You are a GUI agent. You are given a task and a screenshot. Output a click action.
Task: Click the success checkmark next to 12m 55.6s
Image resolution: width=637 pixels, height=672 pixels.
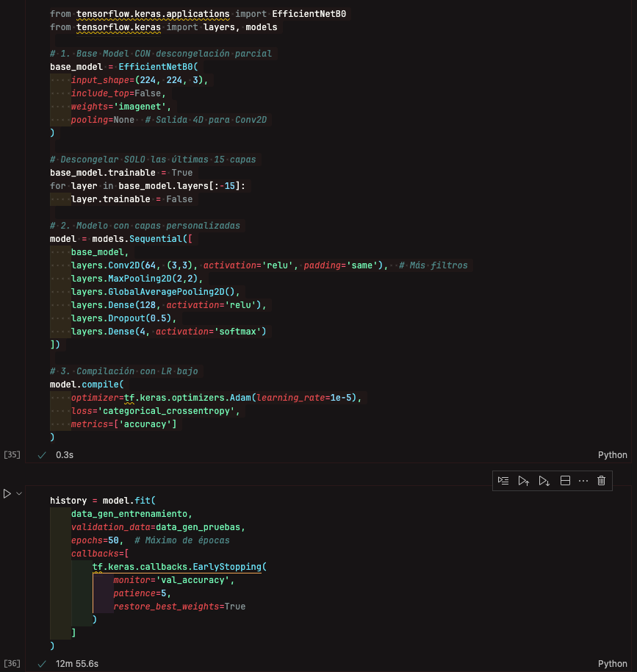tap(42, 664)
